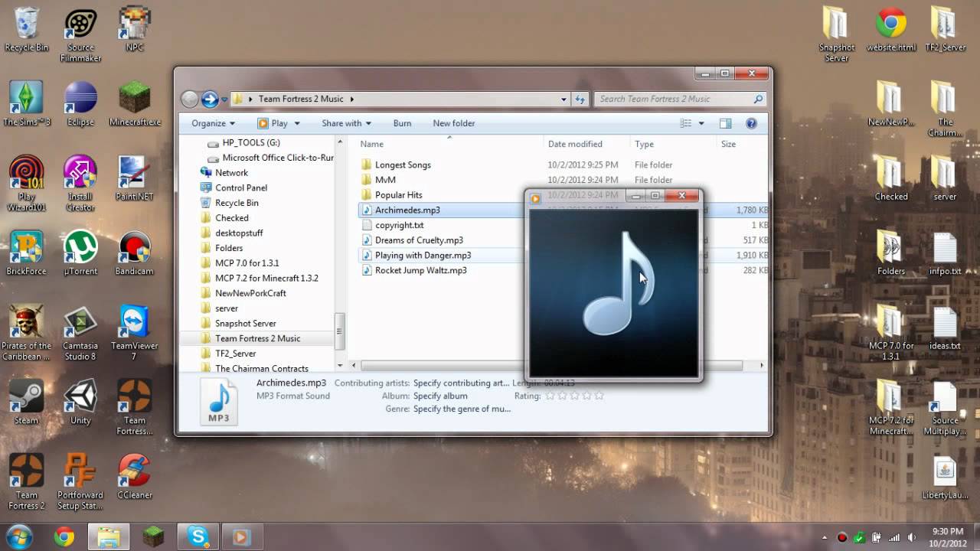This screenshot has width=980, height=551.
Task: Open the Share with dropdown
Action: point(346,123)
